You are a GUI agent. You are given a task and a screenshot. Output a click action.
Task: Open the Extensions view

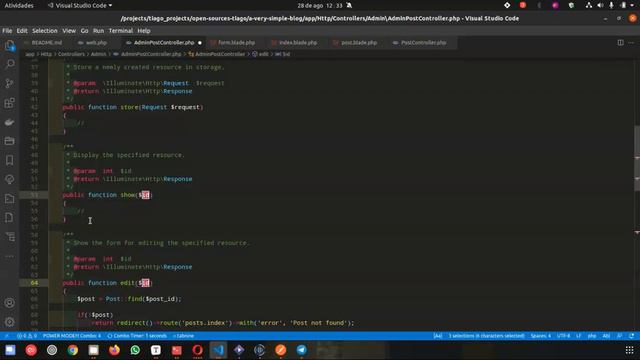click(x=9, y=102)
